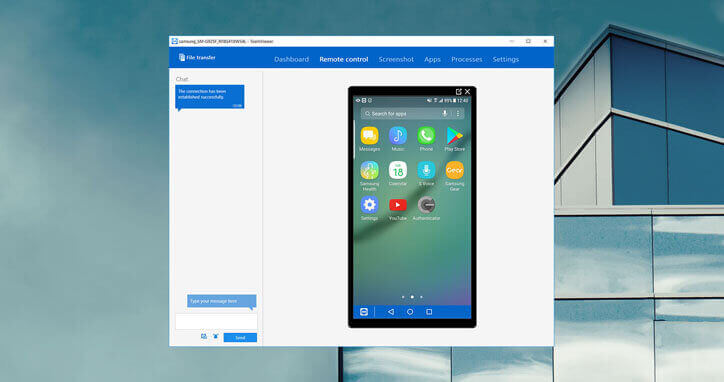
Task: Go to the Processes tab
Action: coord(467,59)
